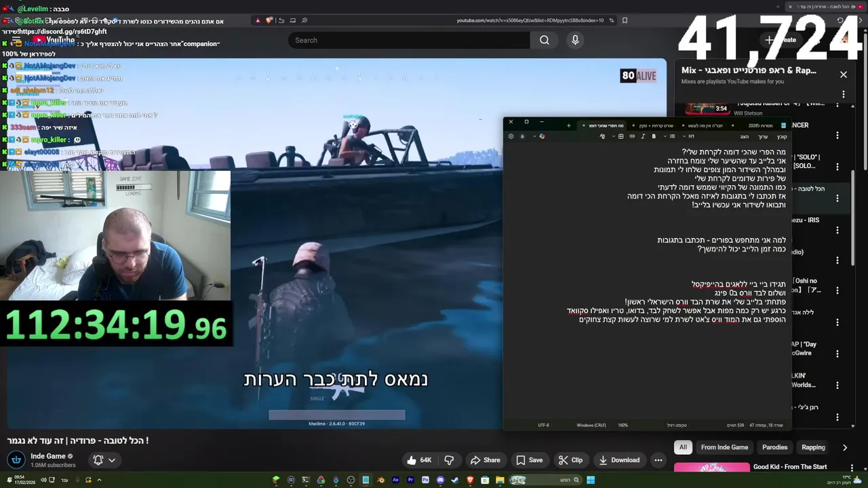
Task: Open the notification bell dropdown for Inde Game
Action: click(104, 460)
